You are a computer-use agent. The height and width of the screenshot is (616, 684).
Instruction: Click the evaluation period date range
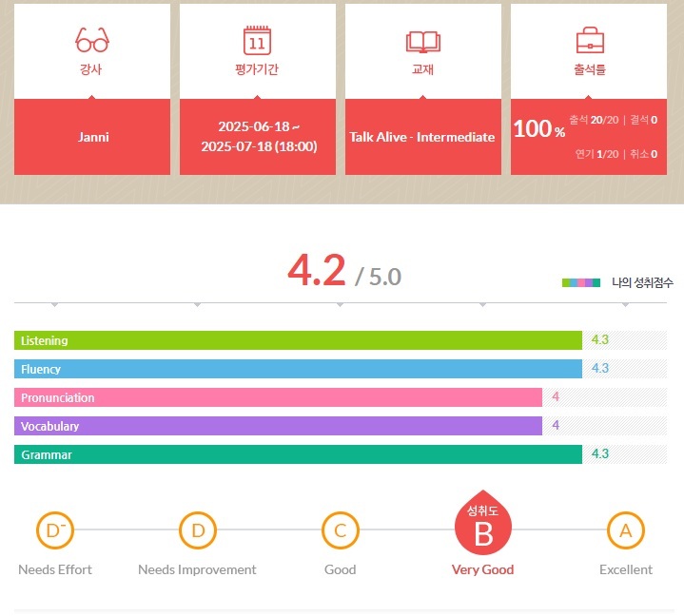[x=258, y=137]
